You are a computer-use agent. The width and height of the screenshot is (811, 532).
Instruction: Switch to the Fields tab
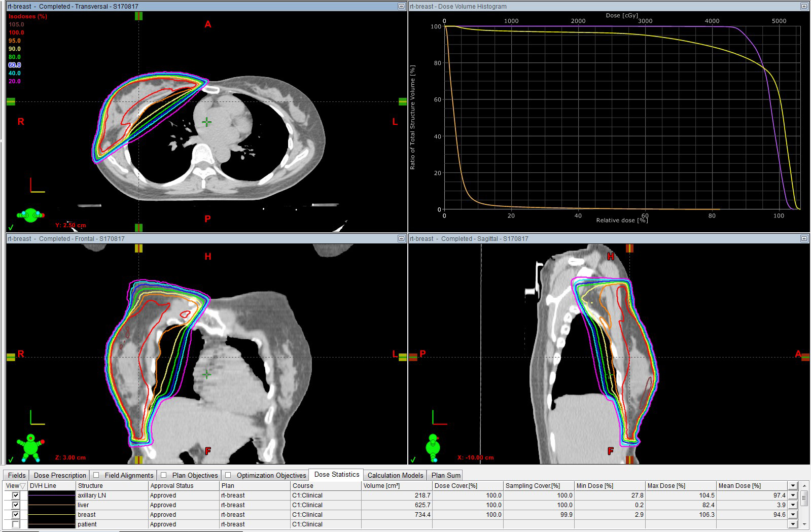pos(17,475)
